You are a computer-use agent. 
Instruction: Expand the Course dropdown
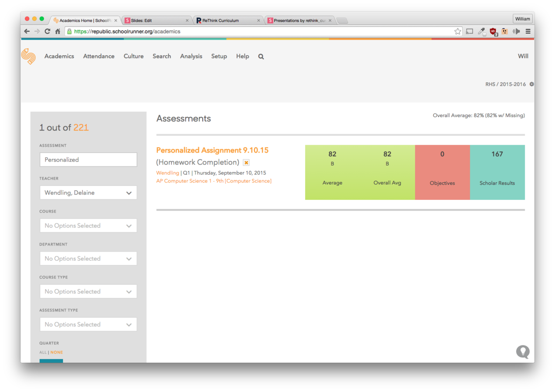click(88, 226)
